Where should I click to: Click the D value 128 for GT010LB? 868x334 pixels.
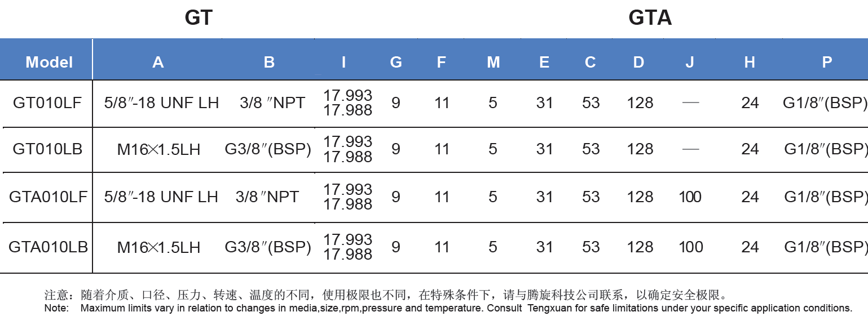[640, 149]
